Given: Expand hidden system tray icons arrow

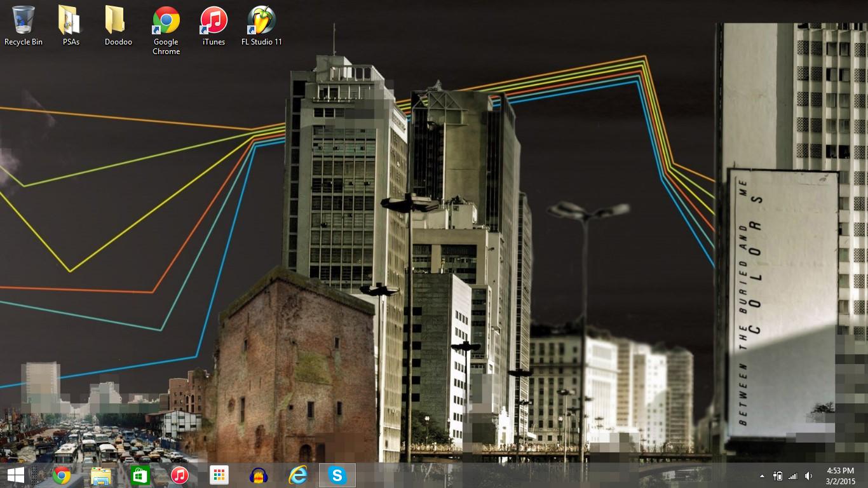Looking at the screenshot, I should click(x=762, y=476).
